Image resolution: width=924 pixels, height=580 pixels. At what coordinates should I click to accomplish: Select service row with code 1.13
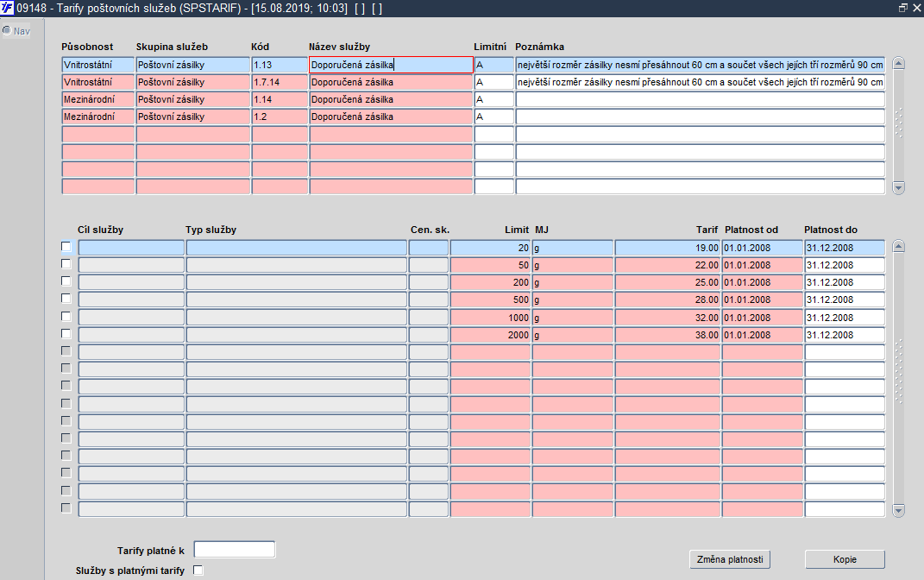pos(473,65)
